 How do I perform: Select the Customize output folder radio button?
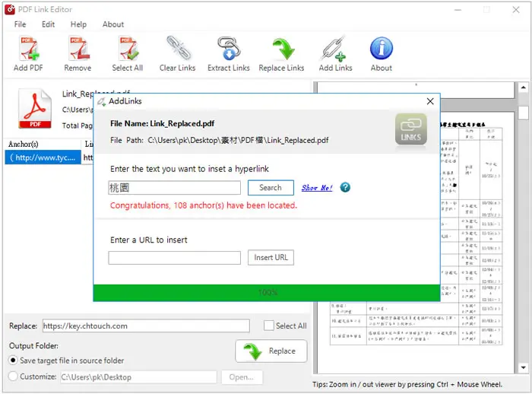coord(13,377)
